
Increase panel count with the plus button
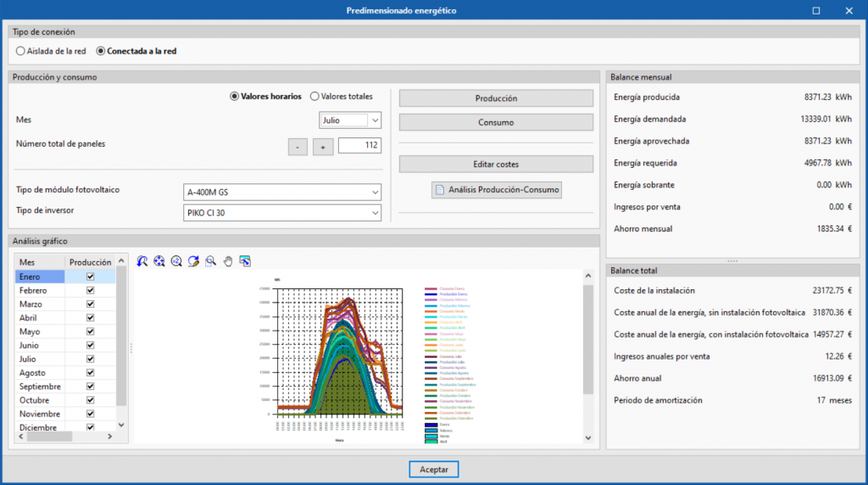click(323, 147)
